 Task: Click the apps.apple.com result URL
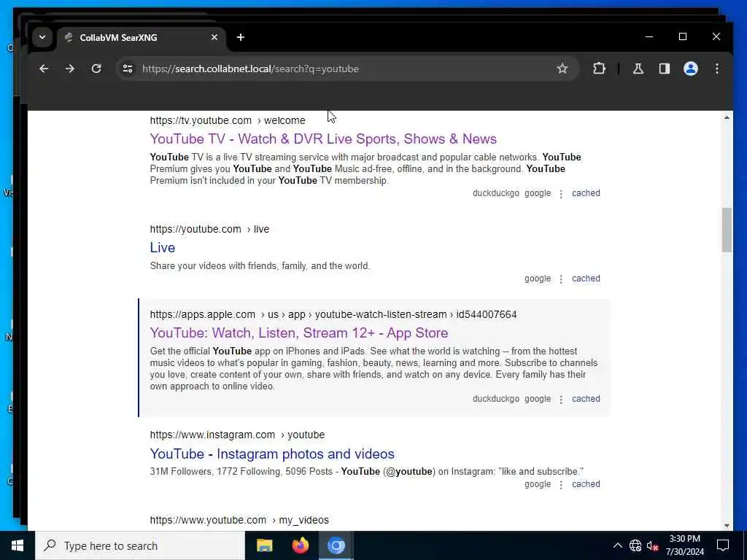click(333, 314)
